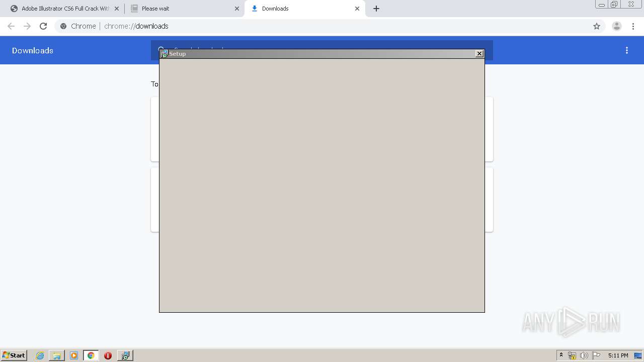Go back in Chrome
644x362 pixels.
coord(11,26)
